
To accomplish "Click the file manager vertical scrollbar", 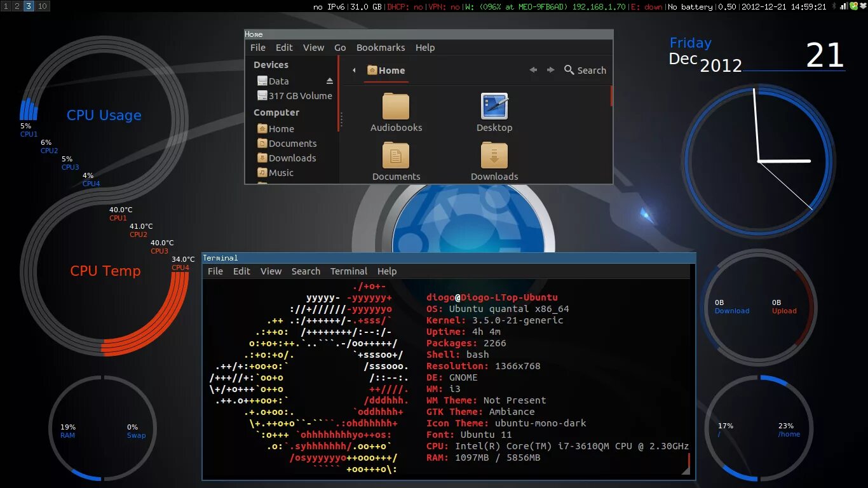I will pyautogui.click(x=611, y=96).
